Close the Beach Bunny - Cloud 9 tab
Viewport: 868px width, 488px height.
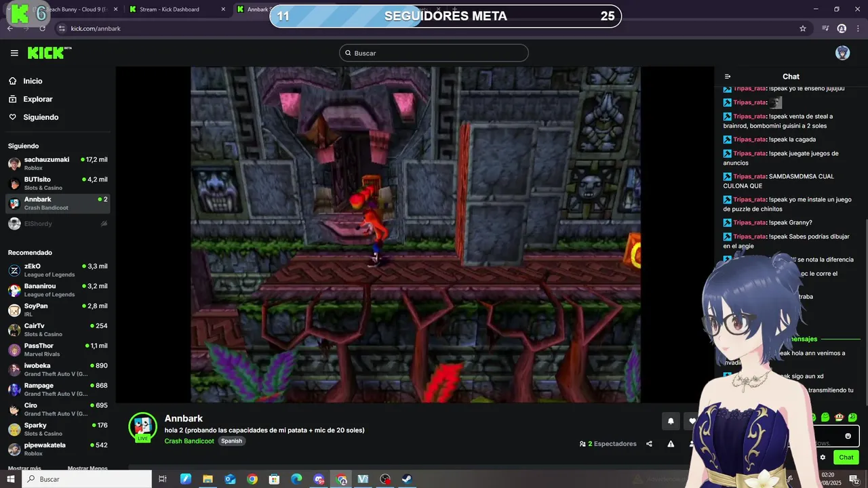pos(115,9)
